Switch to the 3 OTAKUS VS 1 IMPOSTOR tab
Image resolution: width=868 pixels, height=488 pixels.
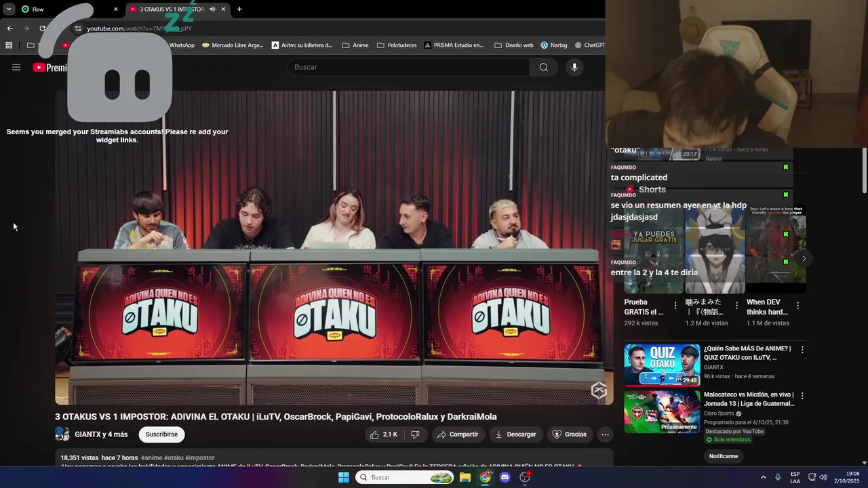tap(178, 9)
